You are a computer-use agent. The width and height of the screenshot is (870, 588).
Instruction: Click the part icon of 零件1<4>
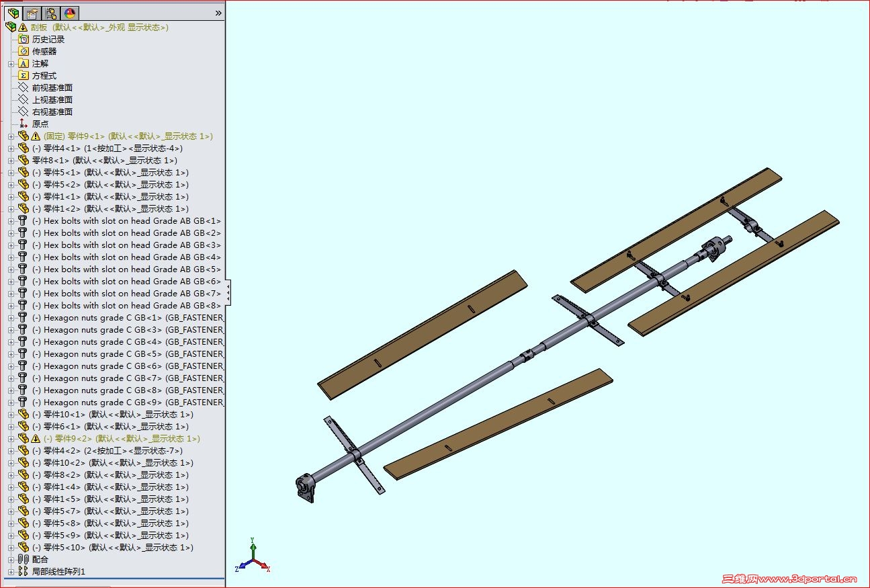(24, 487)
